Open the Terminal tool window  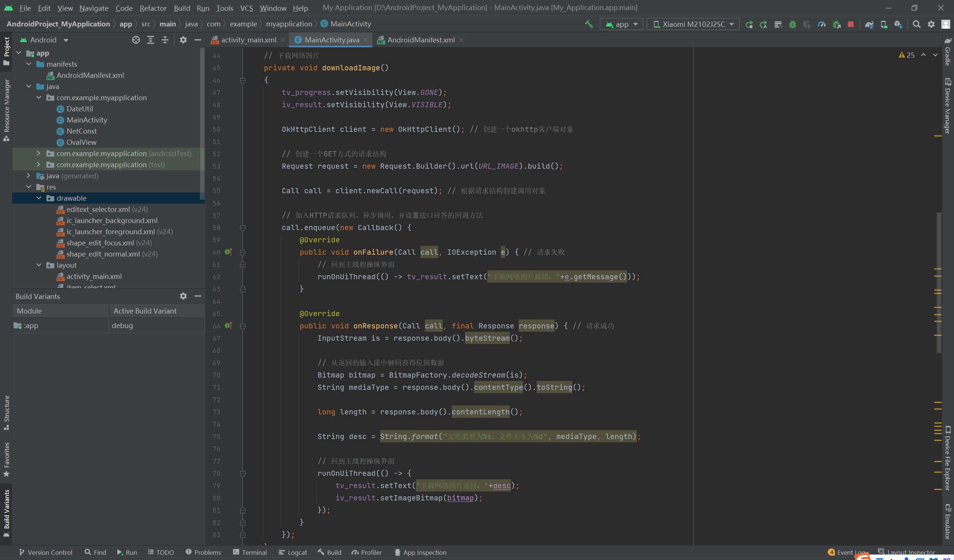coord(250,553)
